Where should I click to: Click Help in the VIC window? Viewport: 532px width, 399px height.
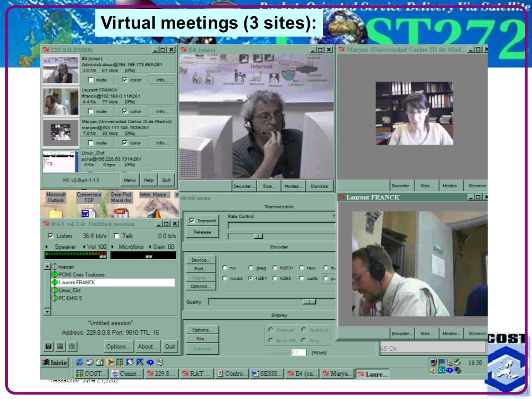[x=149, y=180]
